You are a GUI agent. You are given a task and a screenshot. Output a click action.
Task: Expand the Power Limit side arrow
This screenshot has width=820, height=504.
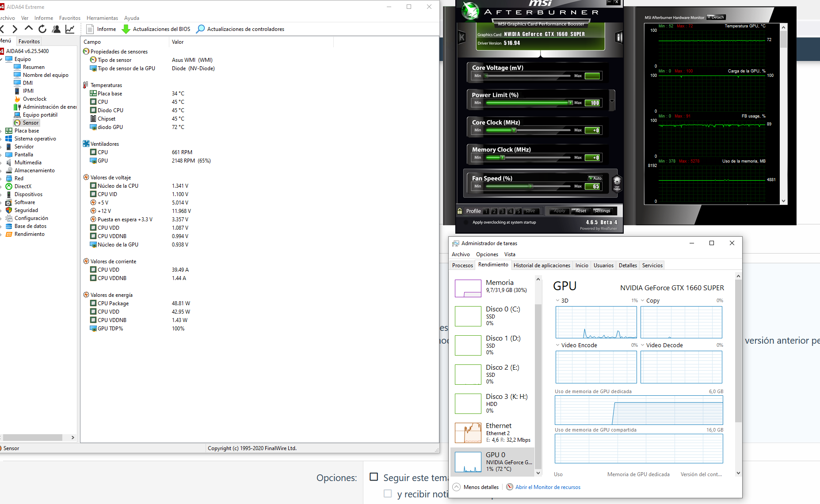point(612,101)
